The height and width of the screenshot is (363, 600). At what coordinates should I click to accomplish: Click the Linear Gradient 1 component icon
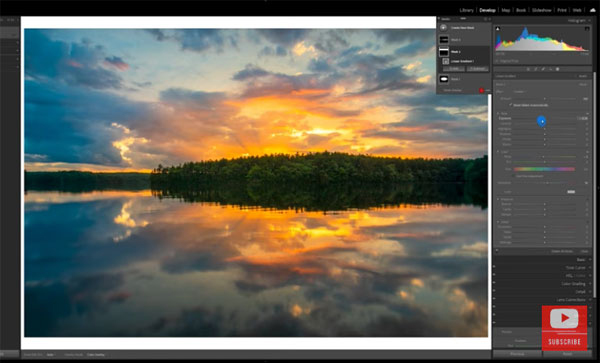[x=446, y=61]
